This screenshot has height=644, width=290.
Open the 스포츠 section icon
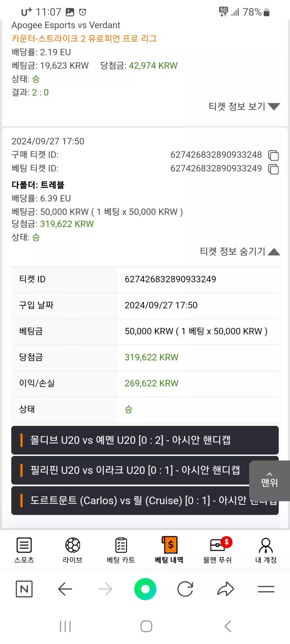pos(24,545)
